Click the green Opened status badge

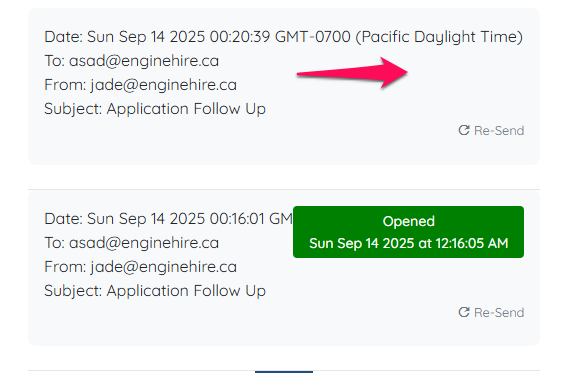[408, 232]
